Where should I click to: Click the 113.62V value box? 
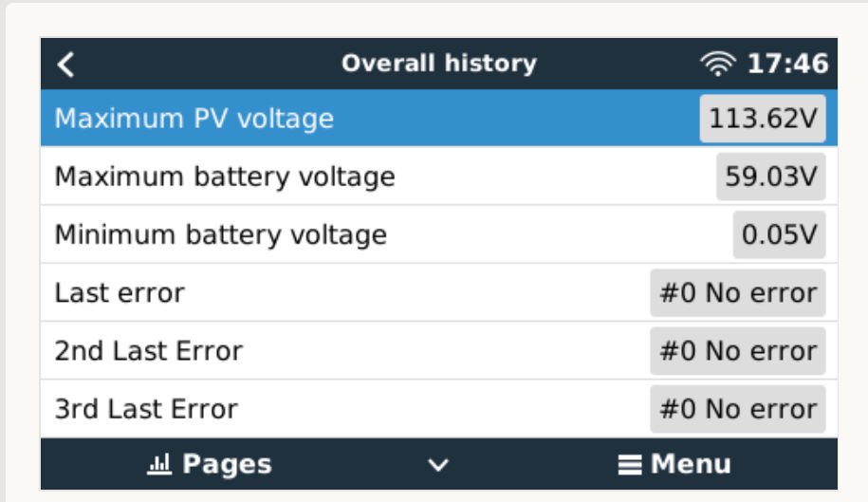pos(763,119)
